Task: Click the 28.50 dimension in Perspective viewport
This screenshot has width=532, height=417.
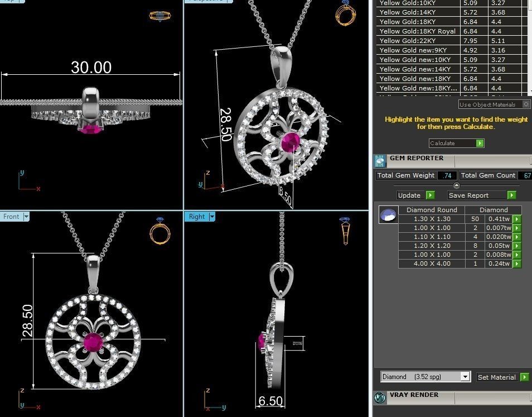Action: coord(226,124)
